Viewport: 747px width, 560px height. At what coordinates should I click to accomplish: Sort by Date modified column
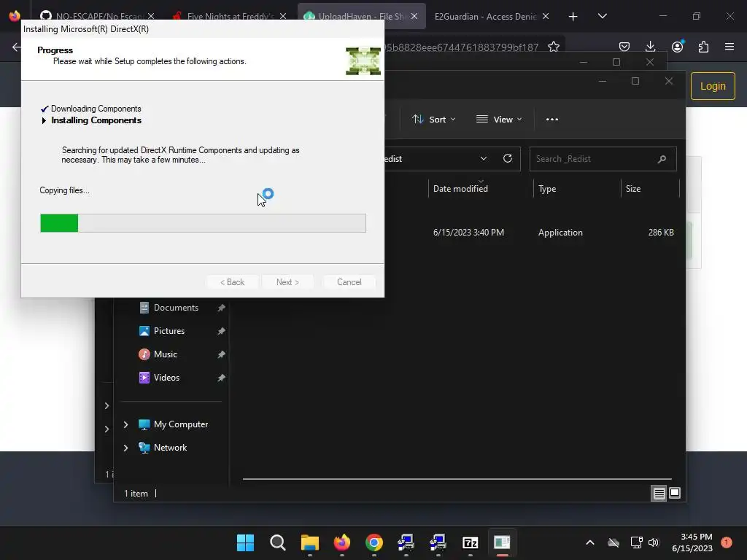pos(480,189)
